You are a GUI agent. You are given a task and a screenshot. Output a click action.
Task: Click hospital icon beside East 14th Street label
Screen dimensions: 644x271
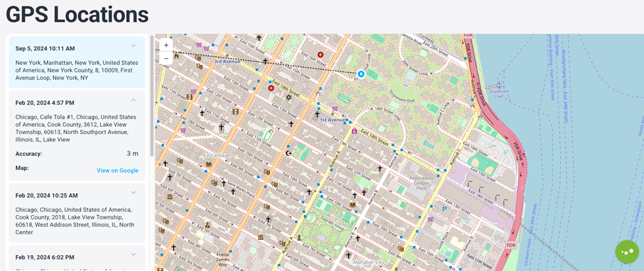click(x=271, y=88)
